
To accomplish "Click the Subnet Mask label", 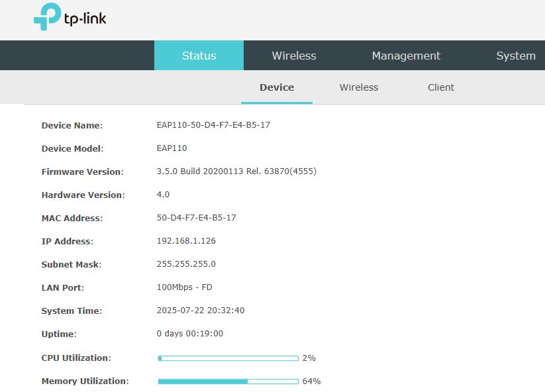I will coord(72,264).
